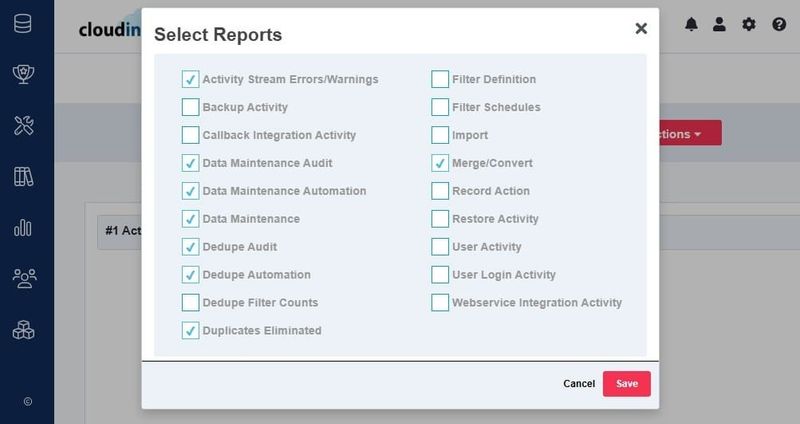Check User Login Activity report
Viewport: 800px width, 424px height.
pos(440,275)
